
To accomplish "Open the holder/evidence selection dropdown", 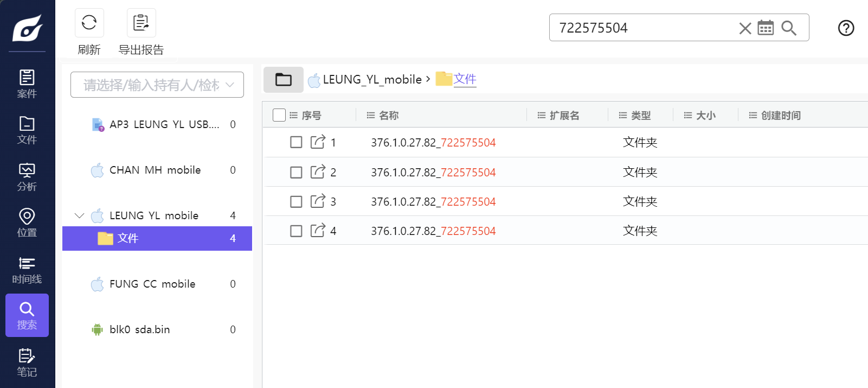I will point(157,85).
